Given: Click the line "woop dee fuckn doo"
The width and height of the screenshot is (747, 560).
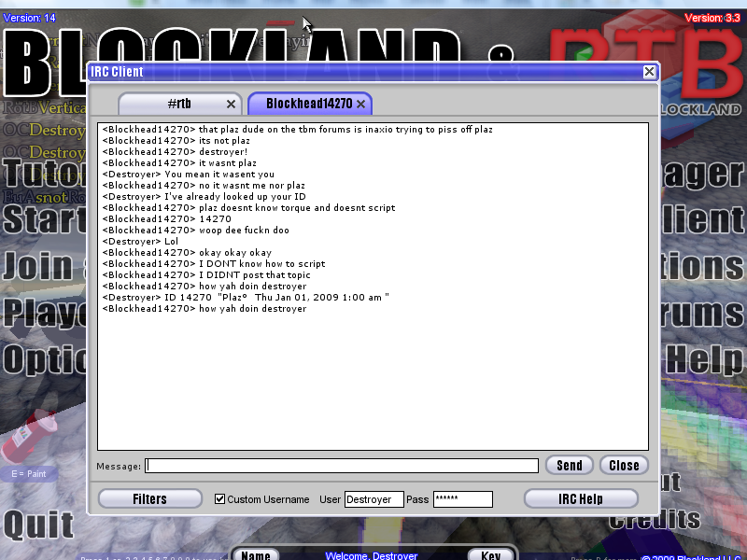Looking at the screenshot, I should pyautogui.click(x=195, y=231).
